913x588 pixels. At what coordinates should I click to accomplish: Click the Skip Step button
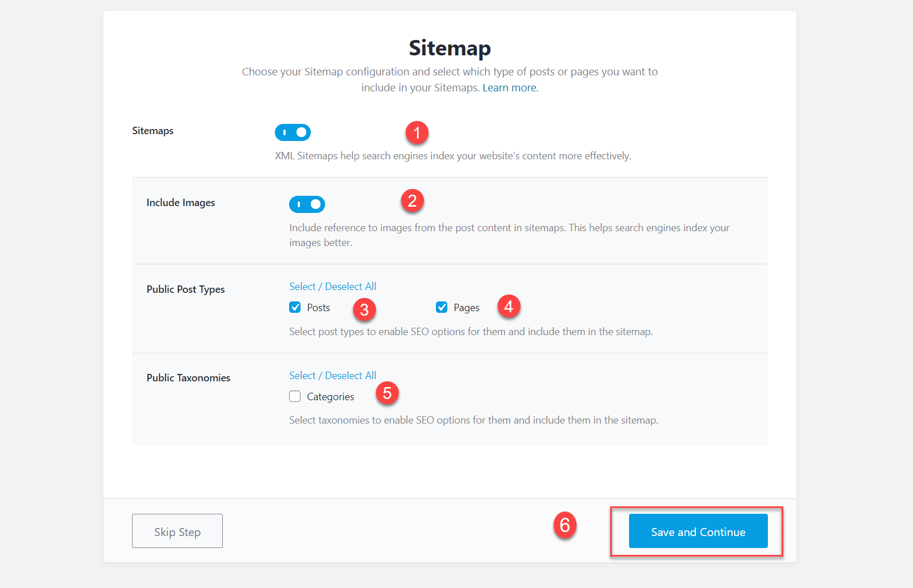[177, 531]
